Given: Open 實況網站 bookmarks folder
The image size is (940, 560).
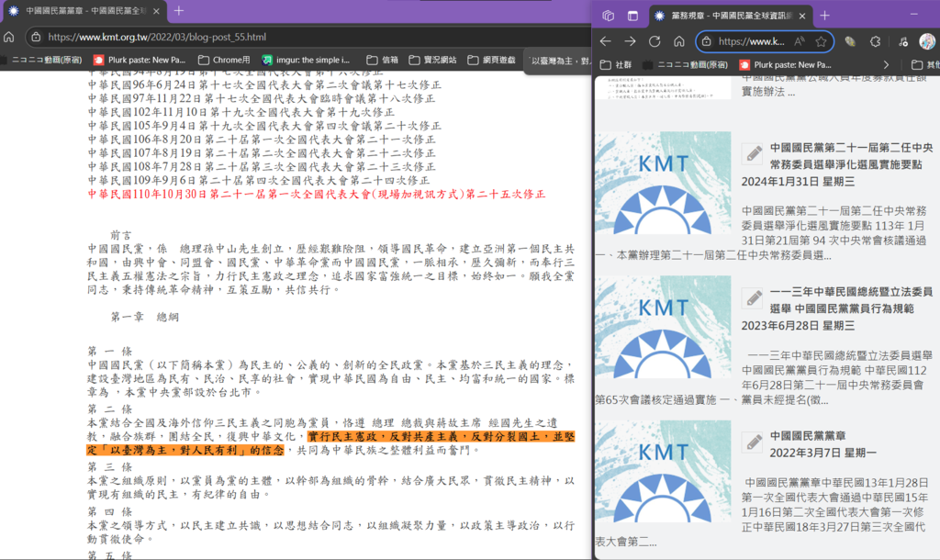Looking at the screenshot, I should 433,60.
